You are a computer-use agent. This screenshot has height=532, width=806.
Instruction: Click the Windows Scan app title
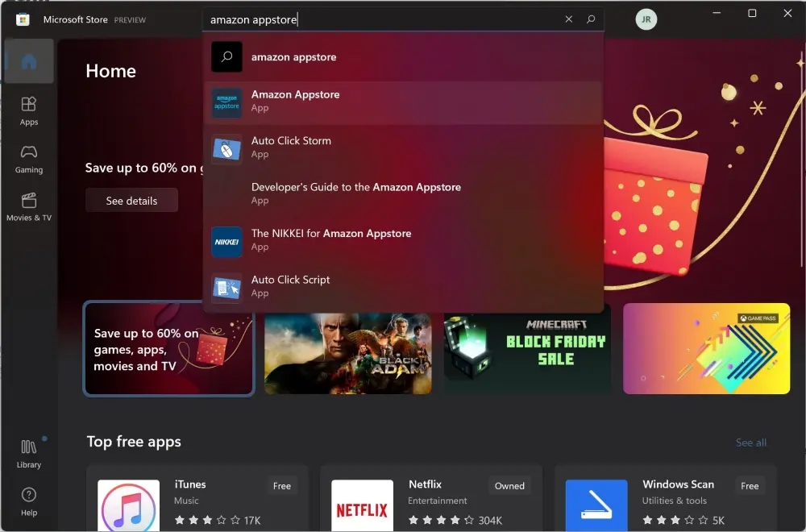click(x=678, y=484)
